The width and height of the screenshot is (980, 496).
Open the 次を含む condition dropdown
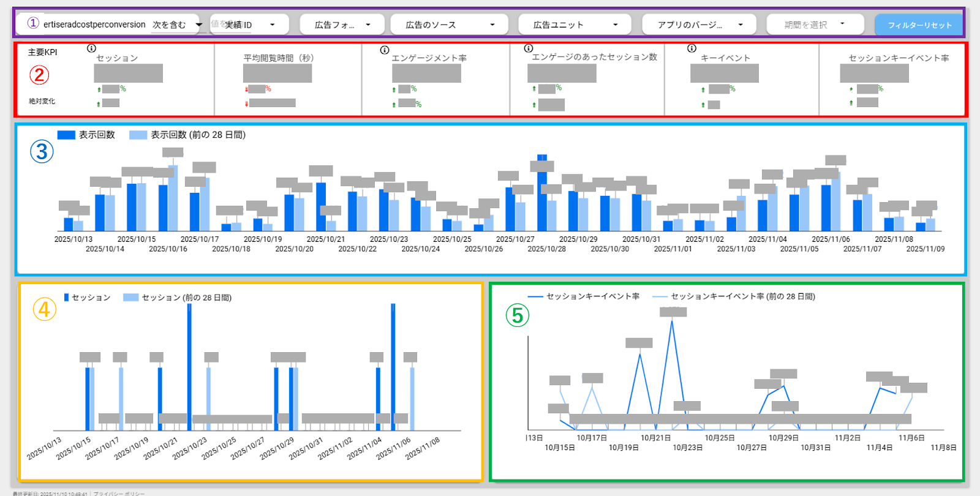tap(177, 24)
